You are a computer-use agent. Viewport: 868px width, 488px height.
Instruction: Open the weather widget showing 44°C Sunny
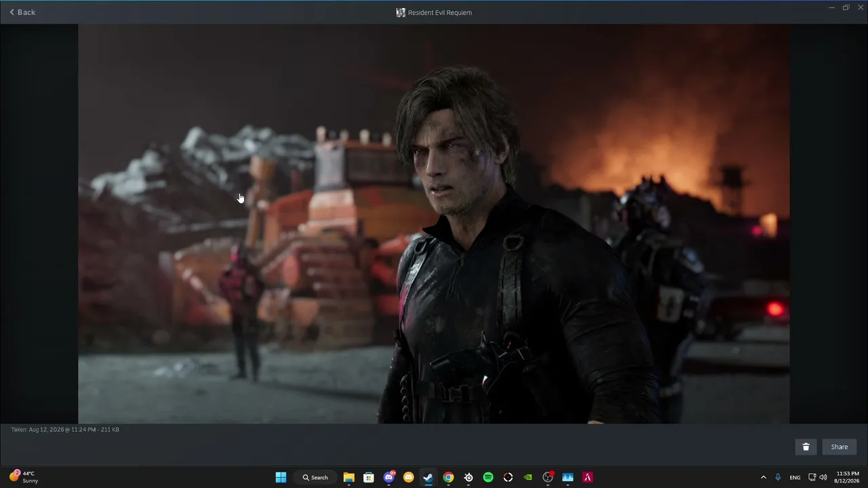[24, 477]
